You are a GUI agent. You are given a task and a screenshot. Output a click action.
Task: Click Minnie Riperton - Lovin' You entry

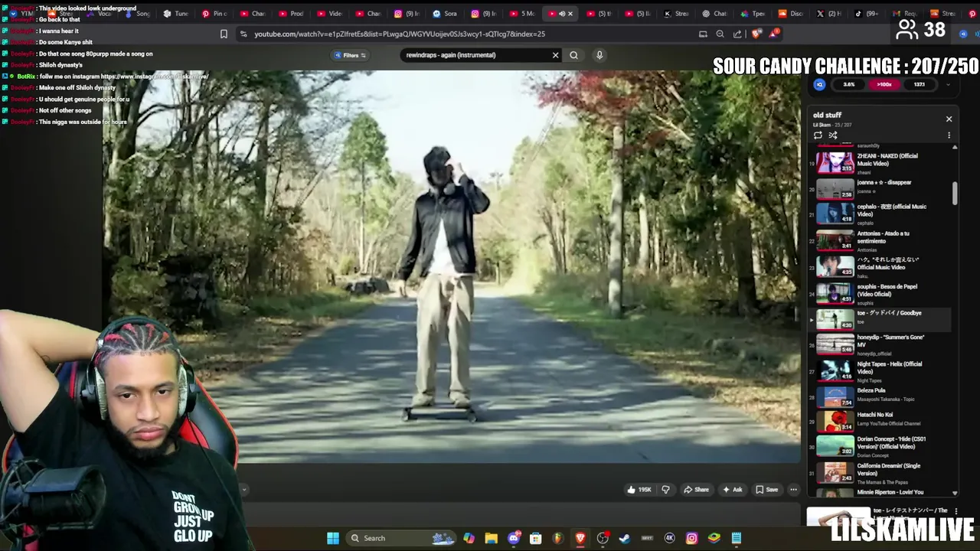click(x=880, y=492)
